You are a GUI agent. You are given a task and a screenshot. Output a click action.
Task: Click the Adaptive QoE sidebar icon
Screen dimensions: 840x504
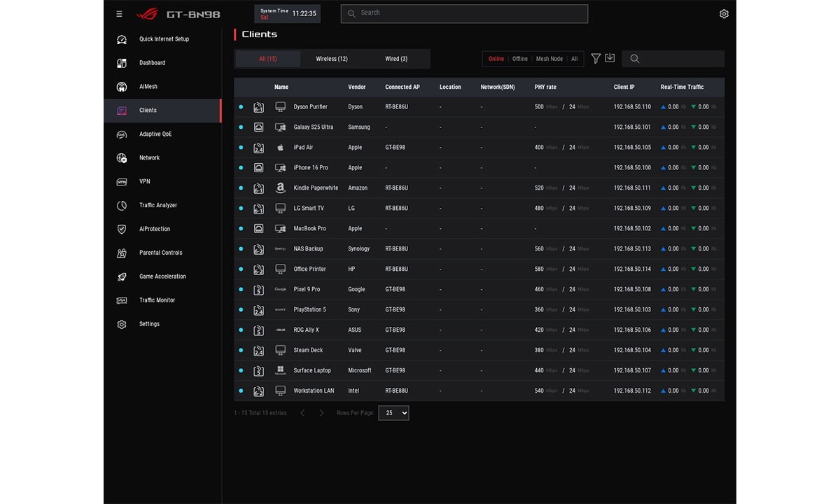(122, 134)
